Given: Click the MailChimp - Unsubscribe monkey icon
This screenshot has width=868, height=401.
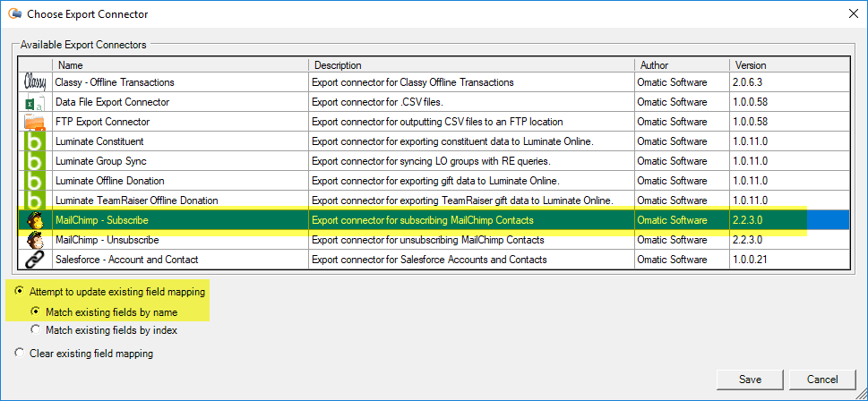Looking at the screenshot, I should [x=35, y=240].
